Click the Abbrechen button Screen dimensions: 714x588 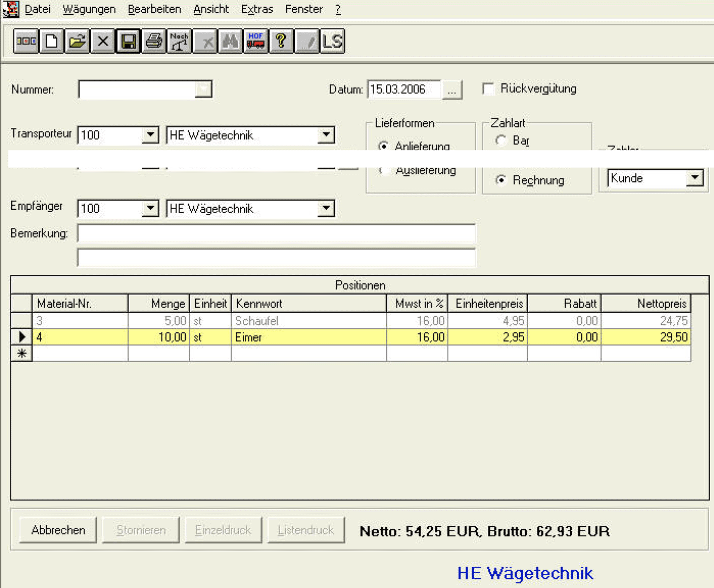click(58, 530)
